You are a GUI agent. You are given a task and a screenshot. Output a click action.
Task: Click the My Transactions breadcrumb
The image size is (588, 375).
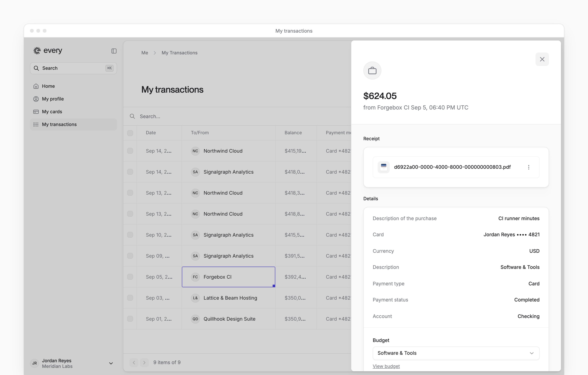click(179, 53)
